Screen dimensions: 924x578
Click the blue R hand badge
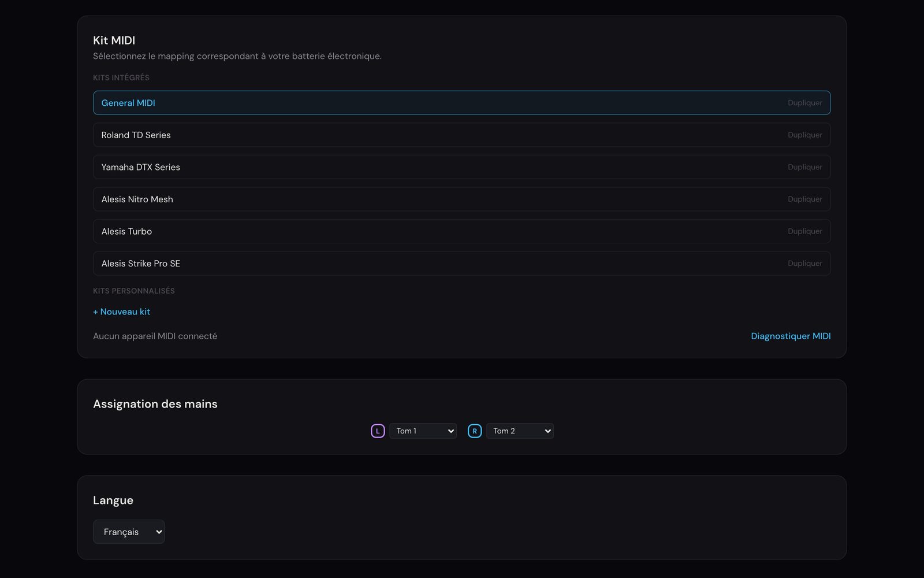click(x=475, y=431)
